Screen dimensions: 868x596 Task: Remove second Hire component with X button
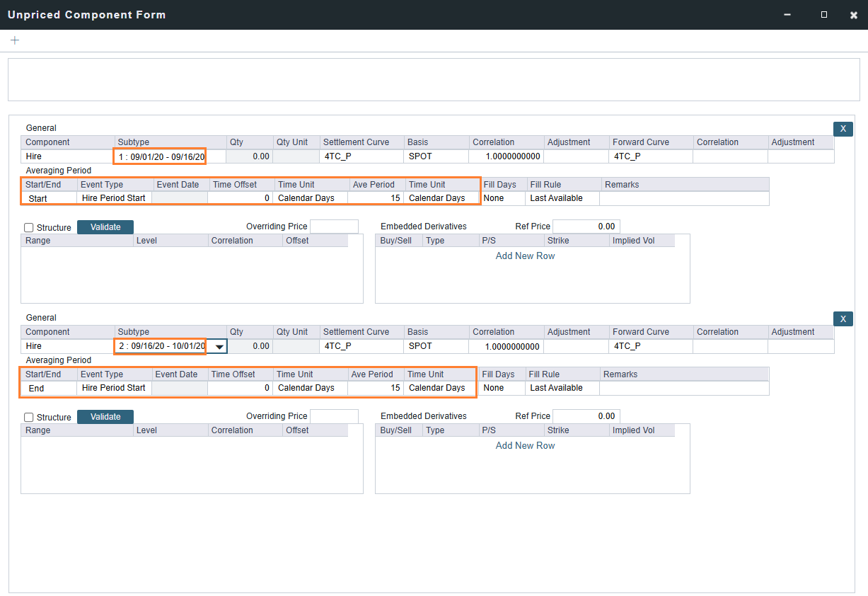pyautogui.click(x=843, y=319)
